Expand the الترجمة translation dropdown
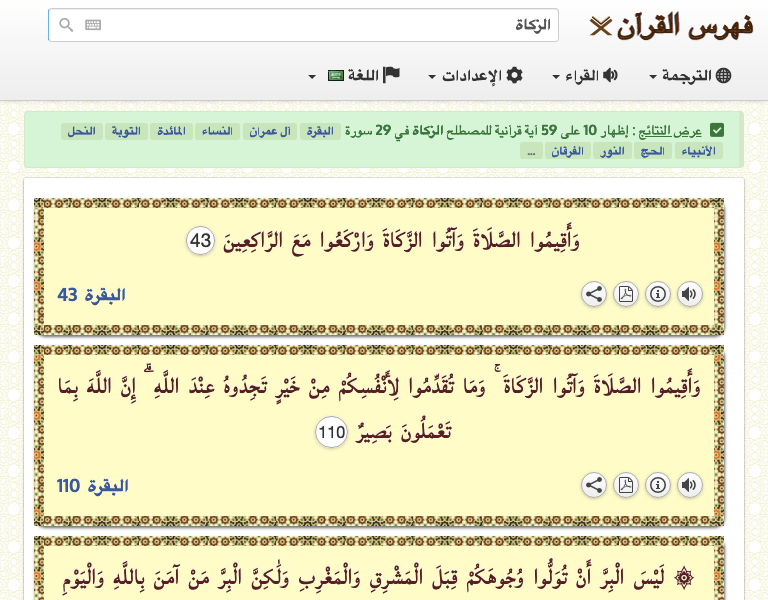 [690, 76]
